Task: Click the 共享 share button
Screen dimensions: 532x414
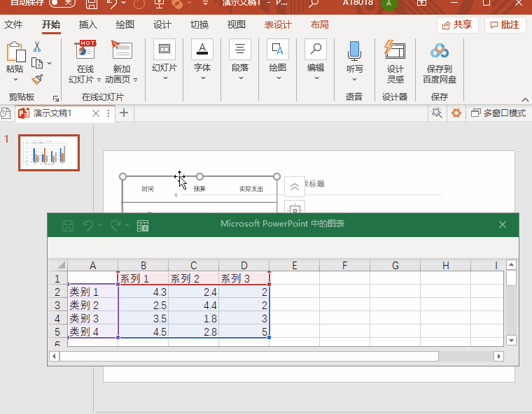Action: pyautogui.click(x=458, y=25)
